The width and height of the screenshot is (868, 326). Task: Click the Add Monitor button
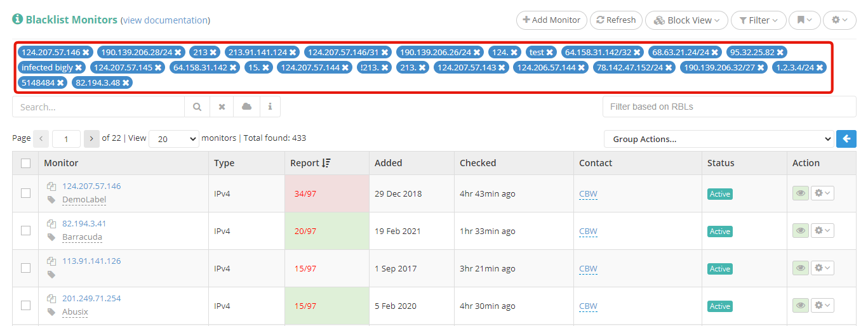(x=551, y=20)
